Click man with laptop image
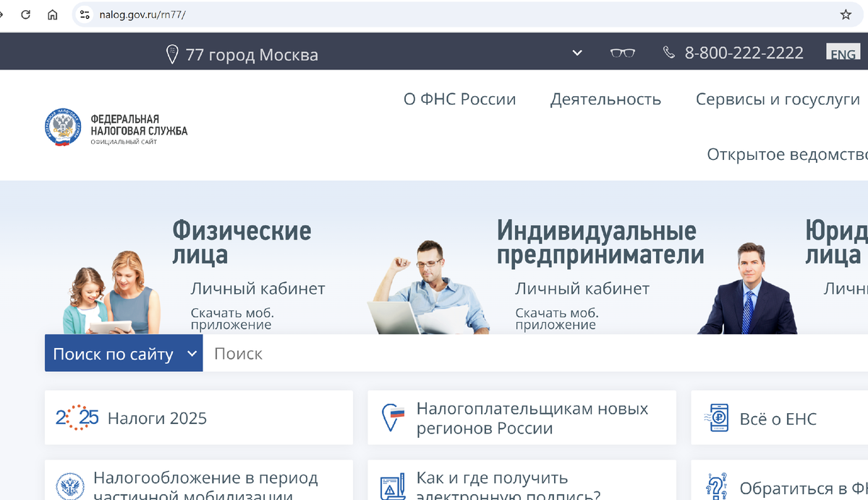This screenshot has width=868, height=500. coord(428,287)
